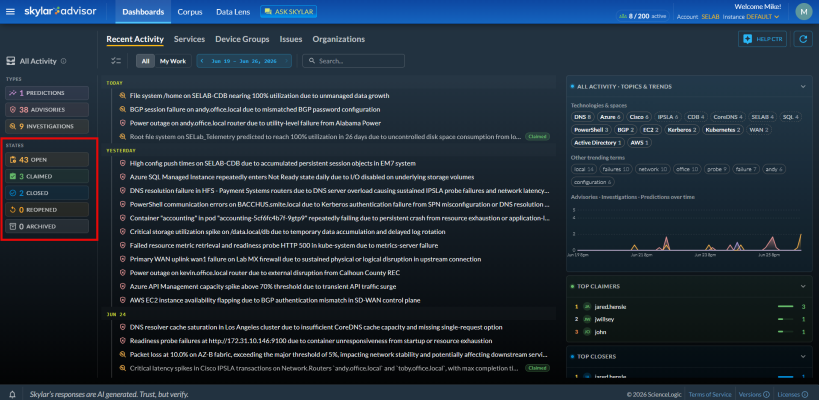
Task: Click the Ask Skylar button
Action: (x=288, y=11)
